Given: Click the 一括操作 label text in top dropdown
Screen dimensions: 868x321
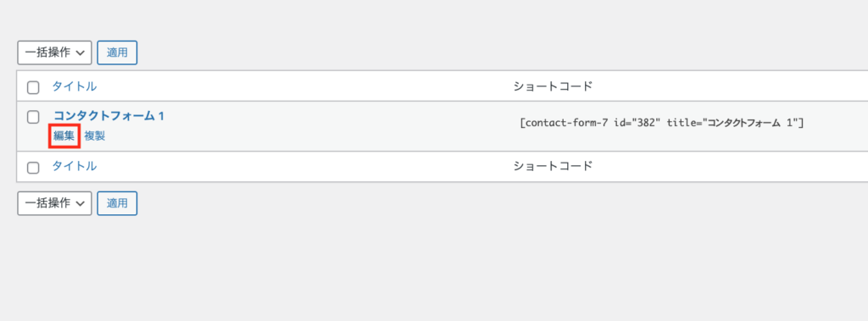Looking at the screenshot, I should coord(48,53).
